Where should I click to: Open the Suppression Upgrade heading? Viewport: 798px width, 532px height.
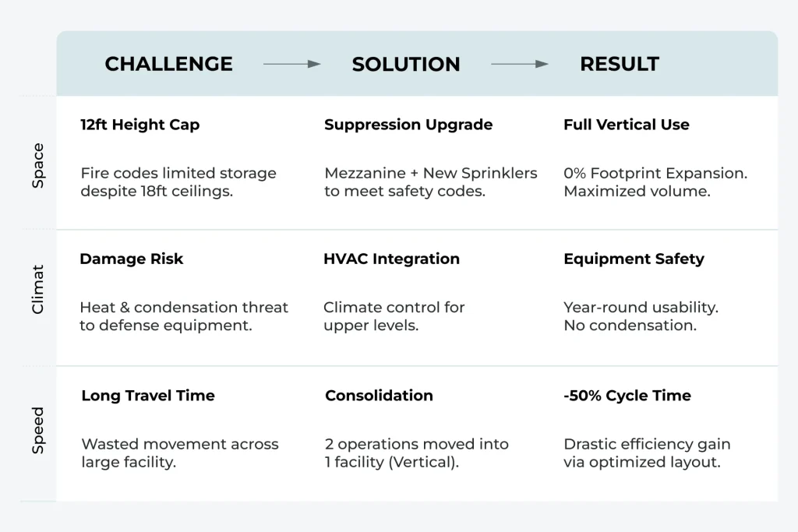click(408, 125)
